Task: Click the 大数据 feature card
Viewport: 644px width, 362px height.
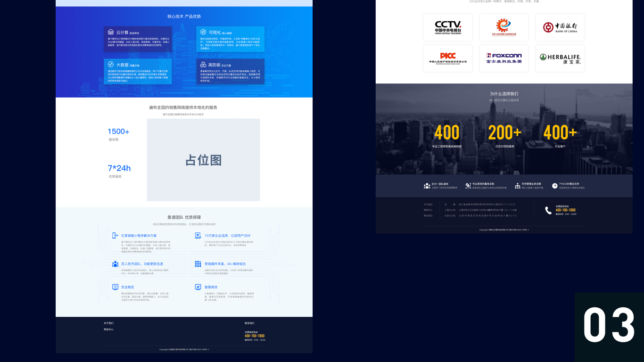Action: pyautogui.click(x=138, y=72)
